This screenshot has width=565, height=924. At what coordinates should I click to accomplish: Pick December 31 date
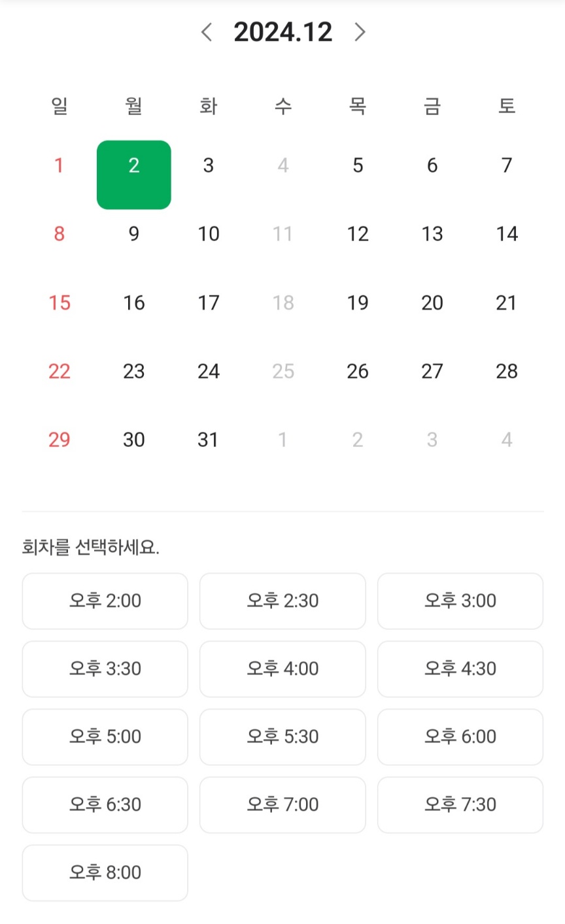(x=209, y=440)
